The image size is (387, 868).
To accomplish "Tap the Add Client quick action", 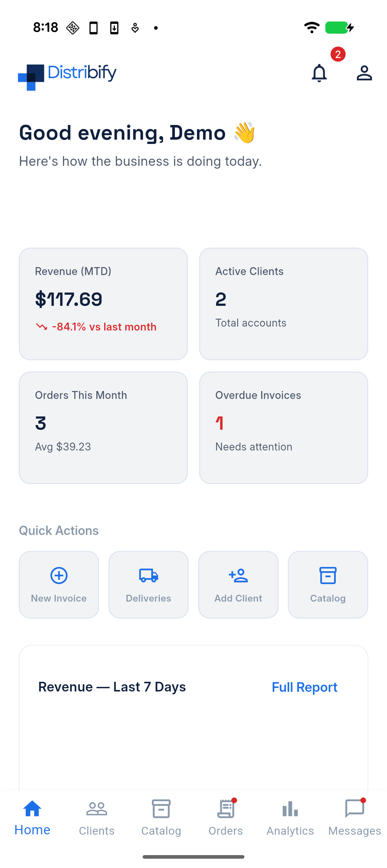I will pos(238,584).
